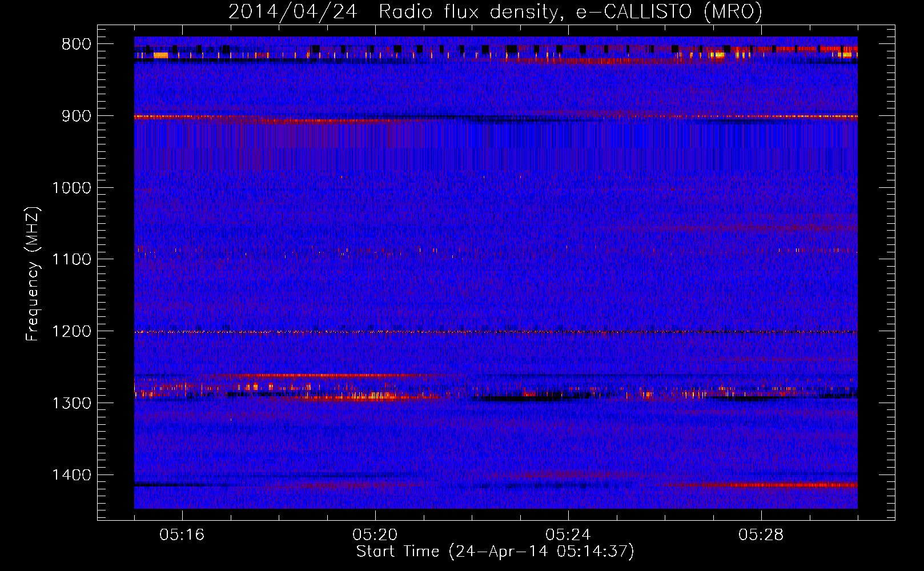Click the 1400 frequency axis label
Image resolution: width=924 pixels, height=571 pixels.
71,475
